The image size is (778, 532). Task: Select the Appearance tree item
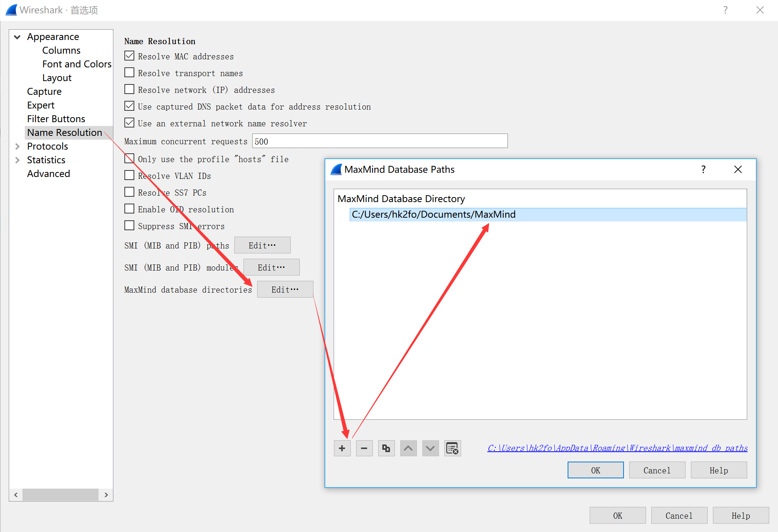[53, 37]
